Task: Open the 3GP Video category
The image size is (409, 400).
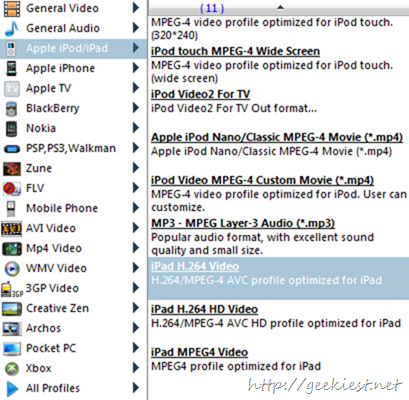Action: click(x=73, y=288)
